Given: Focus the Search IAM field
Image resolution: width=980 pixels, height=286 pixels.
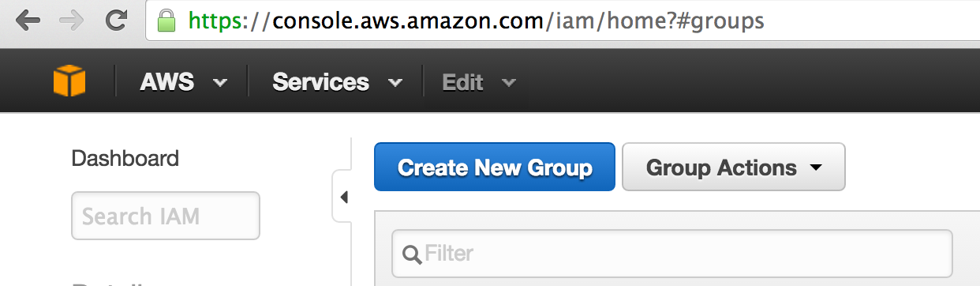Looking at the screenshot, I should [x=166, y=216].
